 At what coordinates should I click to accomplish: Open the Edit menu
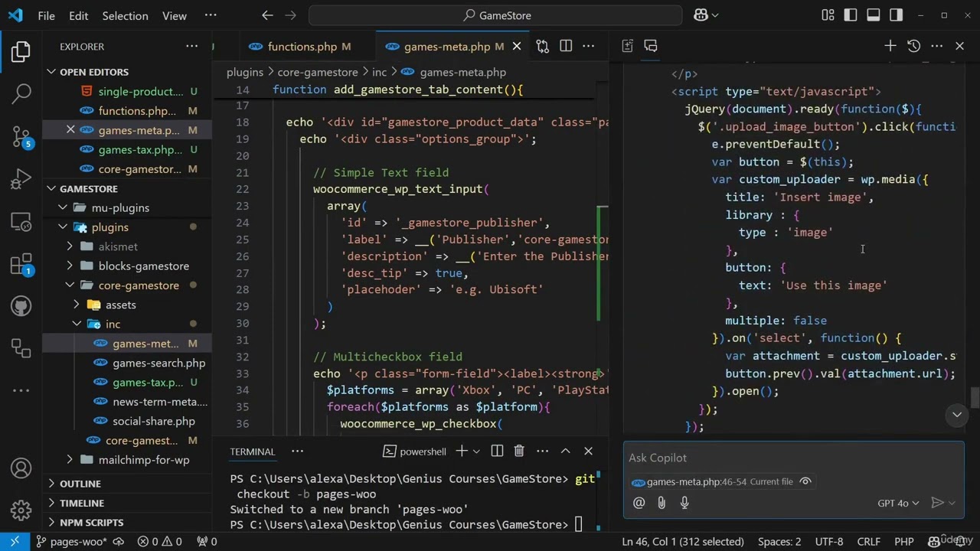click(78, 15)
